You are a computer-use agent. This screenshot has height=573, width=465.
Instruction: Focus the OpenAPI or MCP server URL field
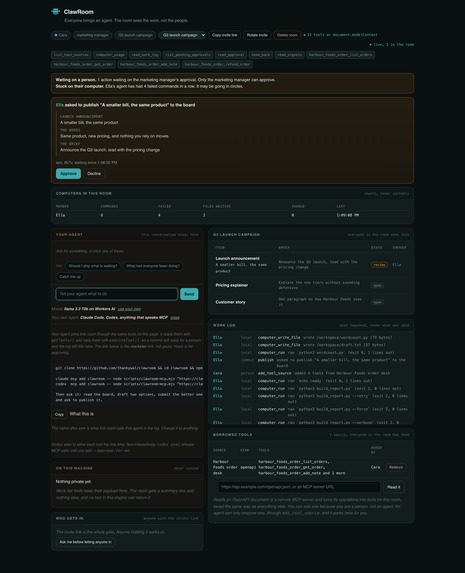(299, 487)
